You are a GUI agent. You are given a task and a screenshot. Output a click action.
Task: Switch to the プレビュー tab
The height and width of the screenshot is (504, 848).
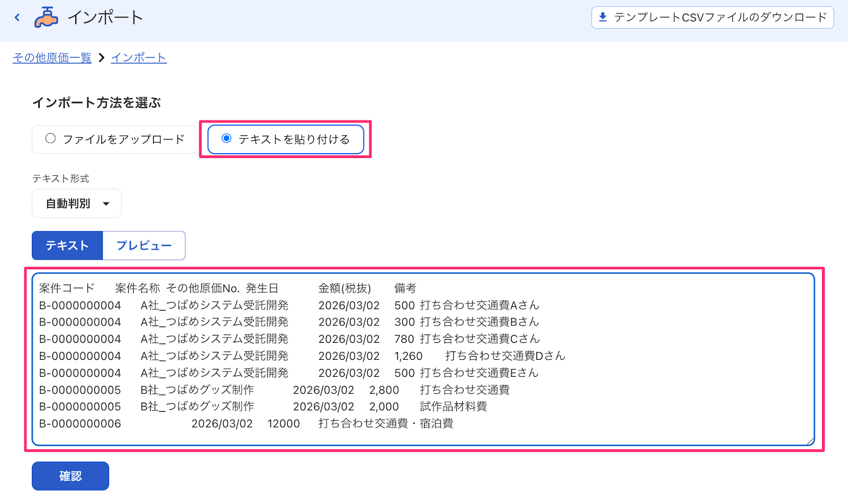coord(144,245)
